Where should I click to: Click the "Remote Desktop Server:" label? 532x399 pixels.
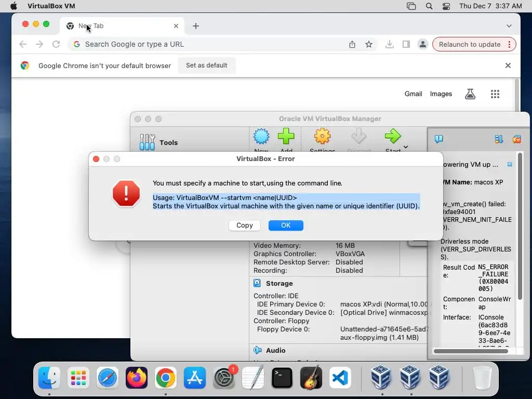click(291, 262)
